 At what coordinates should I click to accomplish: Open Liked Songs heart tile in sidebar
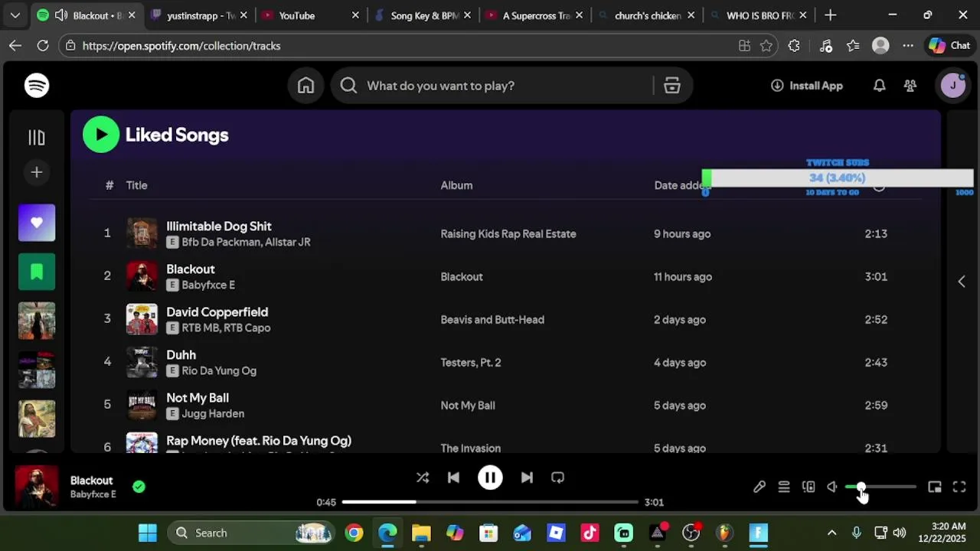click(37, 223)
